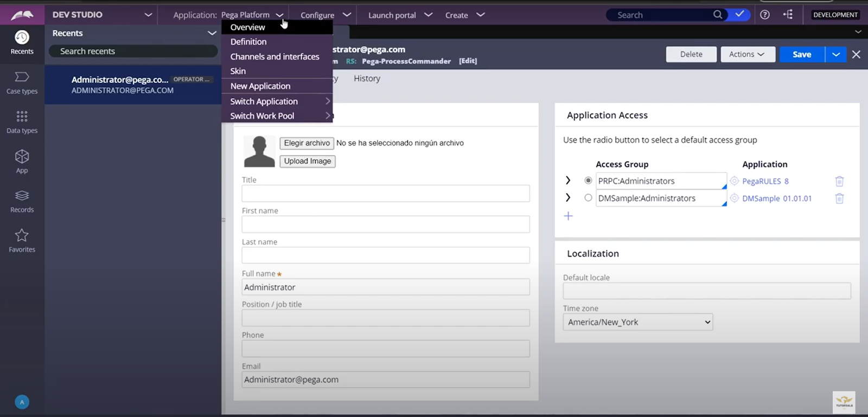This screenshot has width=868, height=417.
Task: Choose Definition from Application menu
Action: (x=277, y=42)
